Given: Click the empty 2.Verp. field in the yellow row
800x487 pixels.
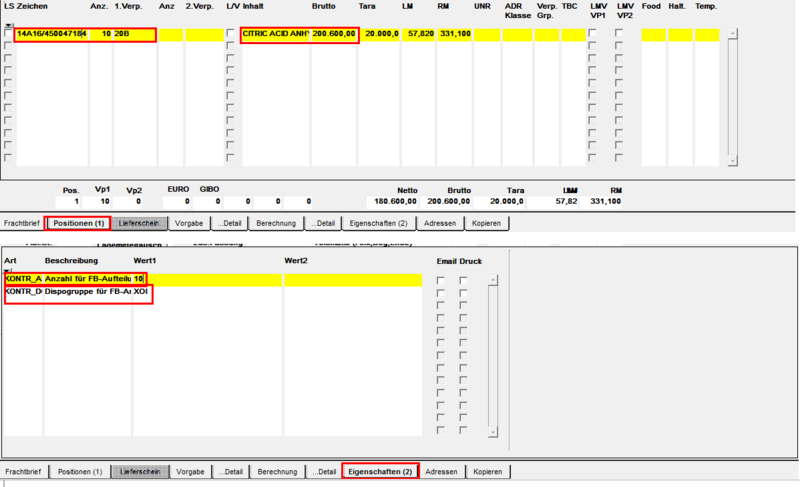Looking at the screenshot, I should pos(204,35).
